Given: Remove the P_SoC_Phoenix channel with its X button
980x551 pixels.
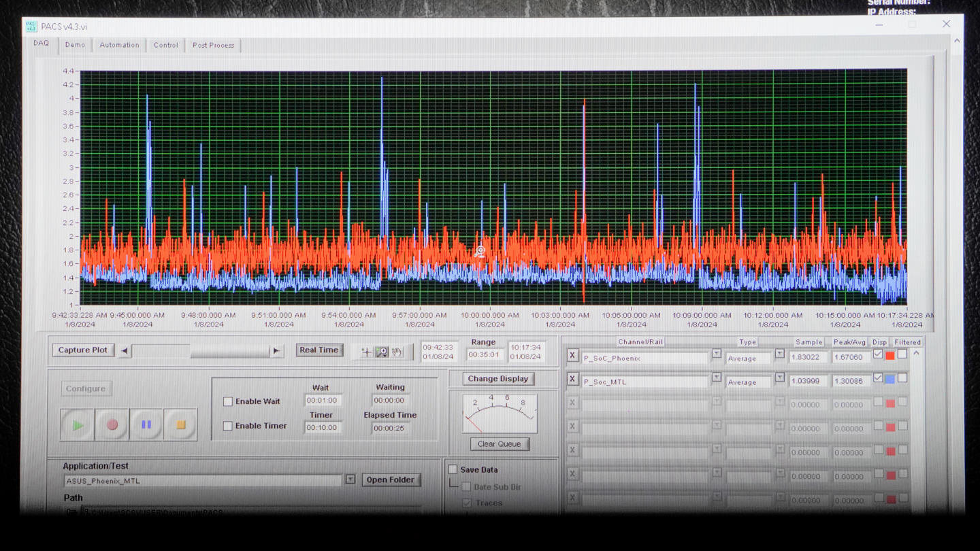Looking at the screenshot, I should click(x=572, y=355).
